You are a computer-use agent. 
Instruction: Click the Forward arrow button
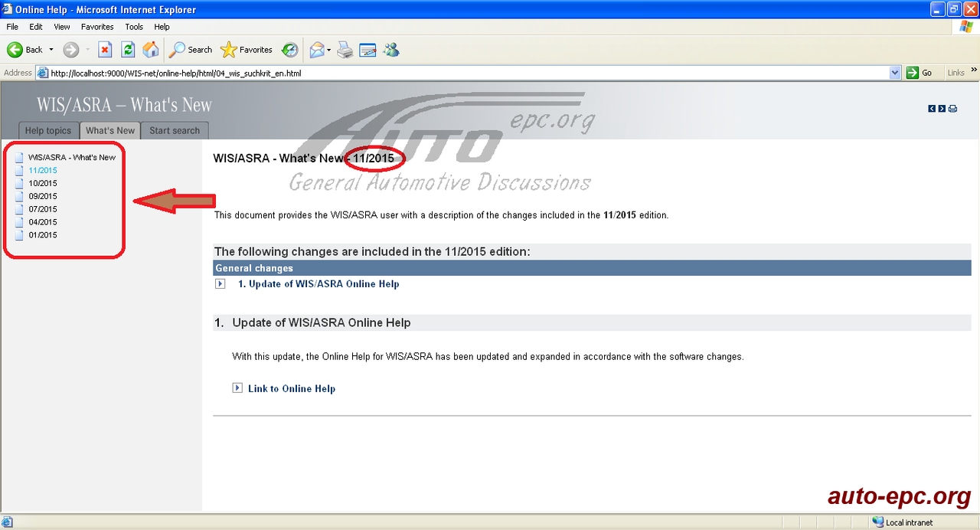(71, 50)
